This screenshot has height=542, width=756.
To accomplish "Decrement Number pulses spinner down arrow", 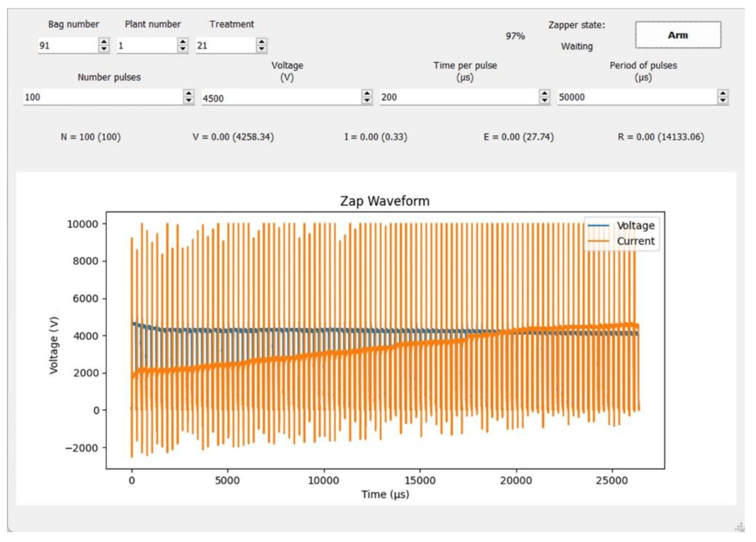I will click(x=189, y=100).
